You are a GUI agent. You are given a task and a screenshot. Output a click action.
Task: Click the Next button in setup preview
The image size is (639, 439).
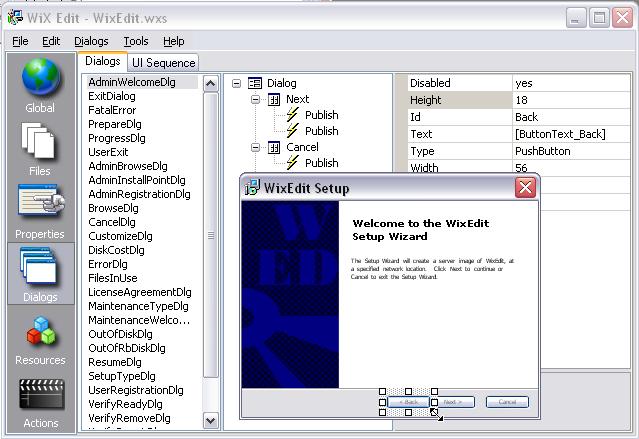[455, 402]
